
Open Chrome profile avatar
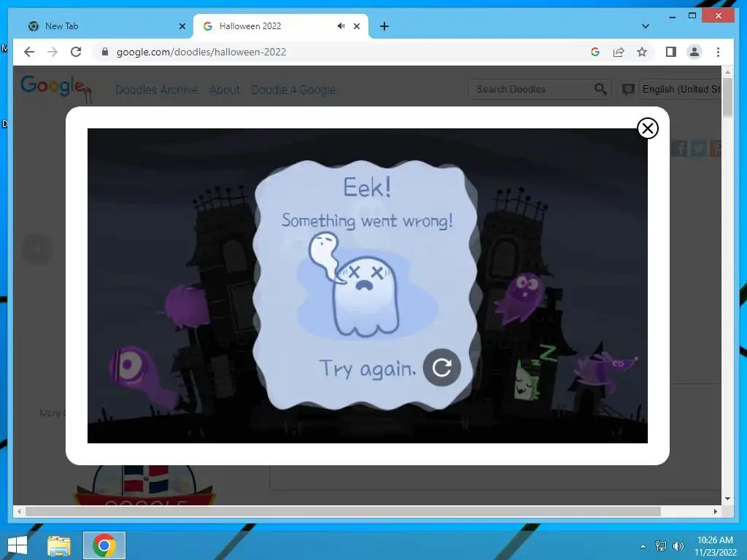(694, 52)
